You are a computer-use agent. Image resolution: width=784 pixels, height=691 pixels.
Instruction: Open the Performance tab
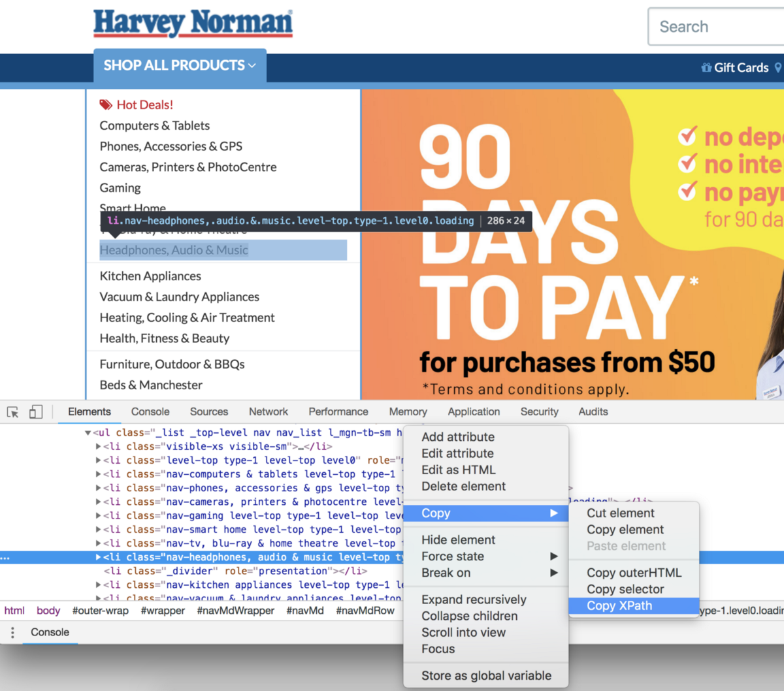[x=338, y=411]
